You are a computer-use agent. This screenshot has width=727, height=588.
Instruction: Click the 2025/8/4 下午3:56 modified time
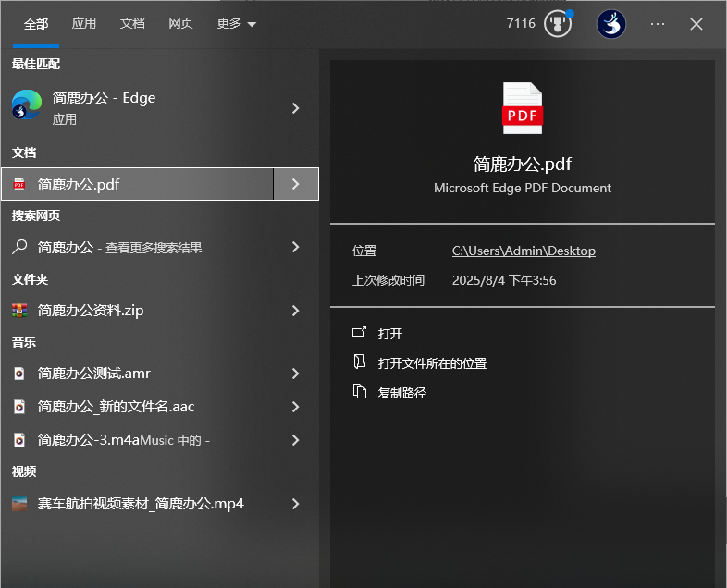(x=504, y=280)
